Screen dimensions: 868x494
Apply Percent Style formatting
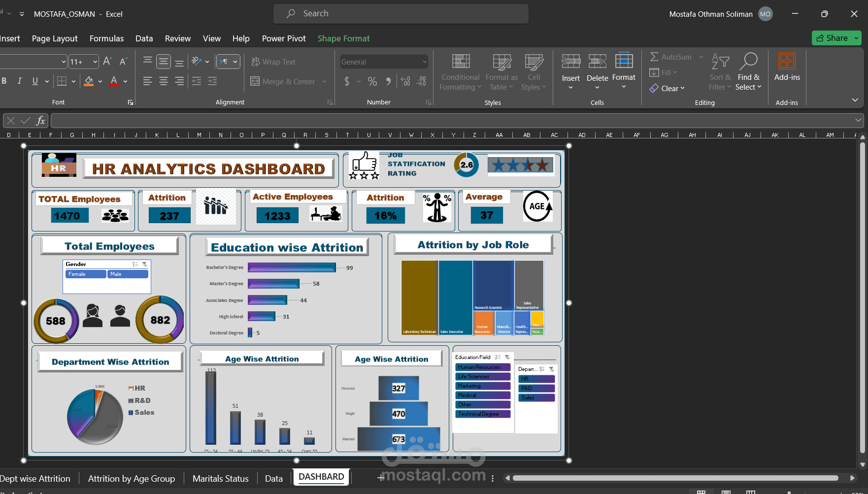[372, 81]
